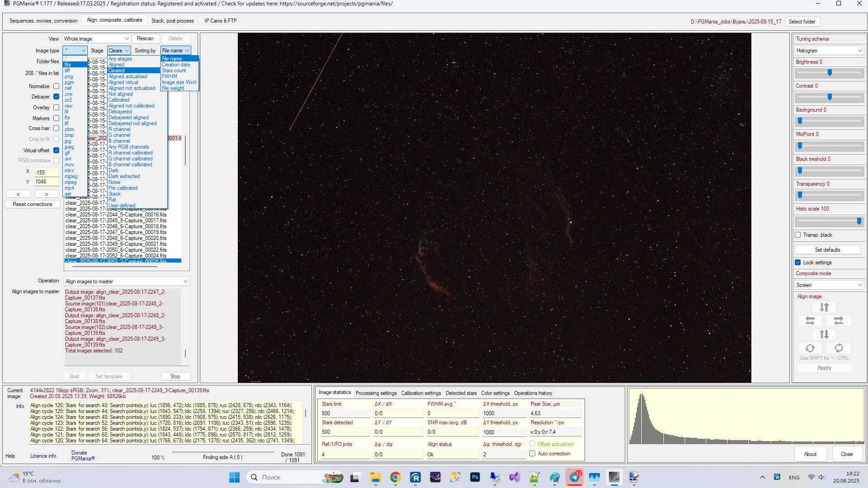The width and height of the screenshot is (868, 488).
Task: Click the Donate PGMania link
Action: click(x=83, y=455)
